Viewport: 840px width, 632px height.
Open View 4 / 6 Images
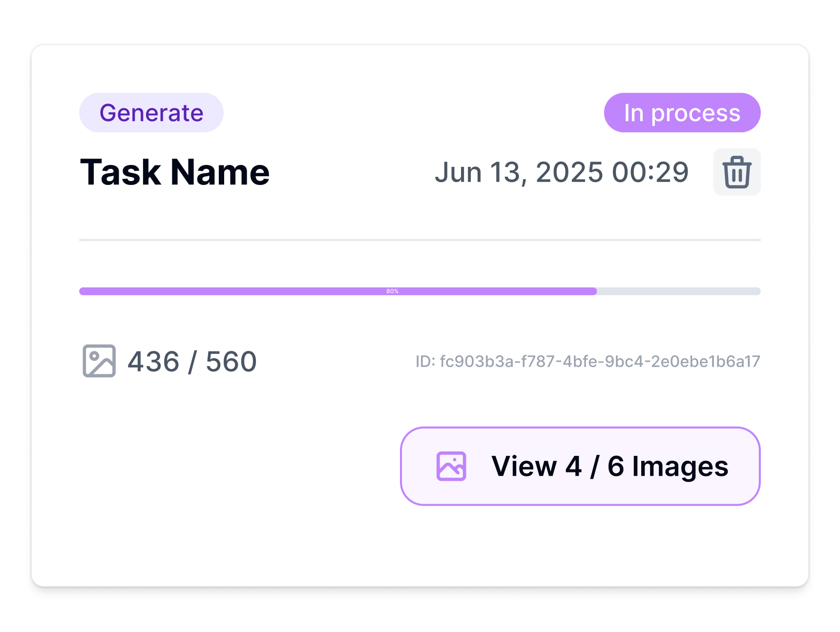[580, 466]
